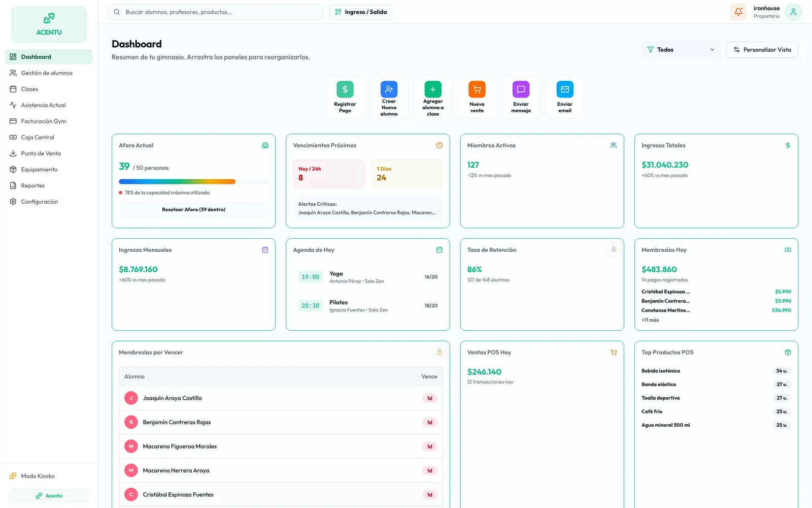Click the 7 Días expirations box
This screenshot has width=812, height=508.
coord(407,174)
